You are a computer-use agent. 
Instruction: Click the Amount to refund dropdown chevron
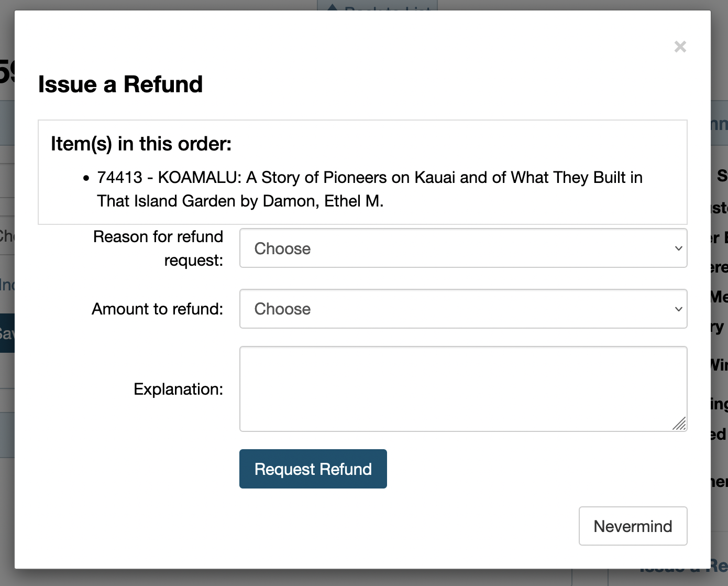(678, 309)
